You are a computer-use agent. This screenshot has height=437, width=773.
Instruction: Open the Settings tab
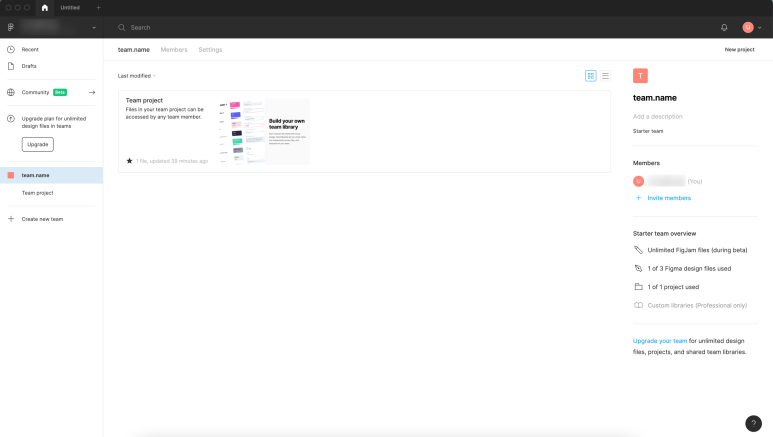tap(210, 49)
